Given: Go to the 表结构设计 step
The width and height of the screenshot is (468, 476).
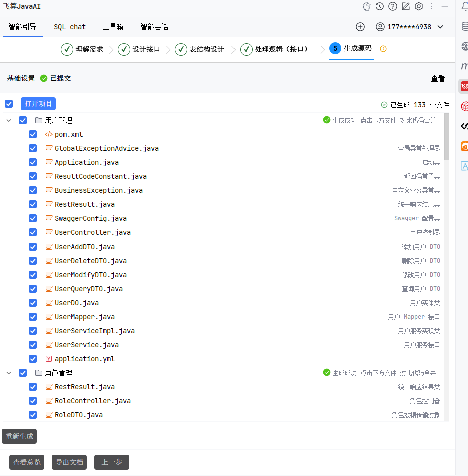Looking at the screenshot, I should (200, 49).
